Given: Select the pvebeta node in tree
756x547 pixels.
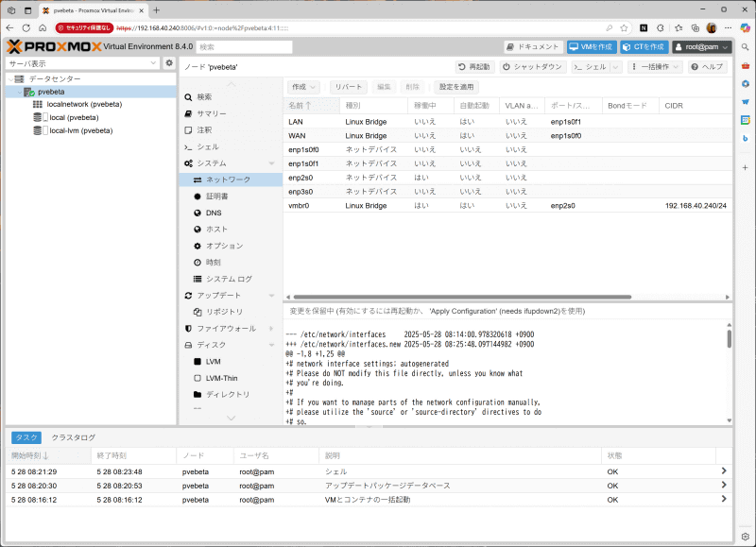Looking at the screenshot, I should [51, 92].
